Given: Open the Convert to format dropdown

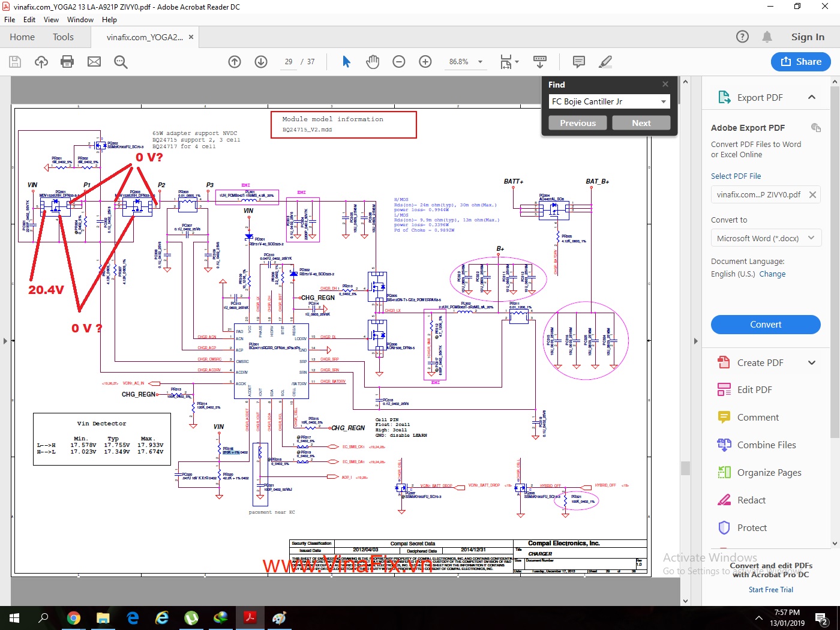Looking at the screenshot, I should click(766, 238).
